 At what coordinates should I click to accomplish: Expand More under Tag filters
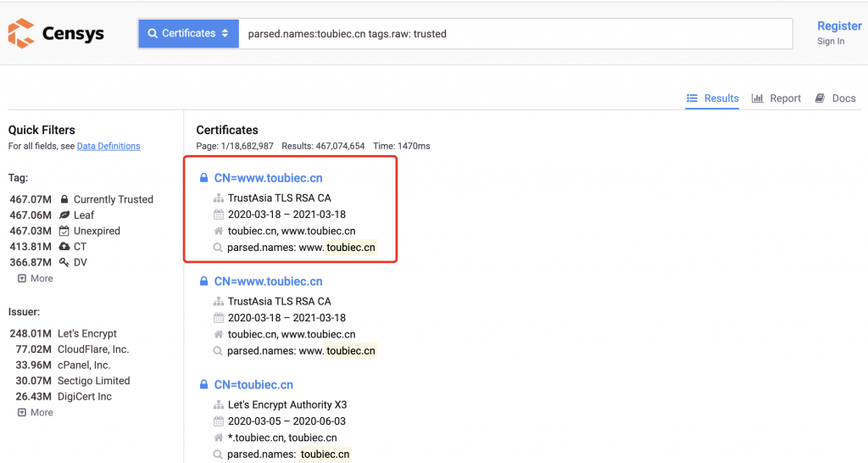pos(36,278)
